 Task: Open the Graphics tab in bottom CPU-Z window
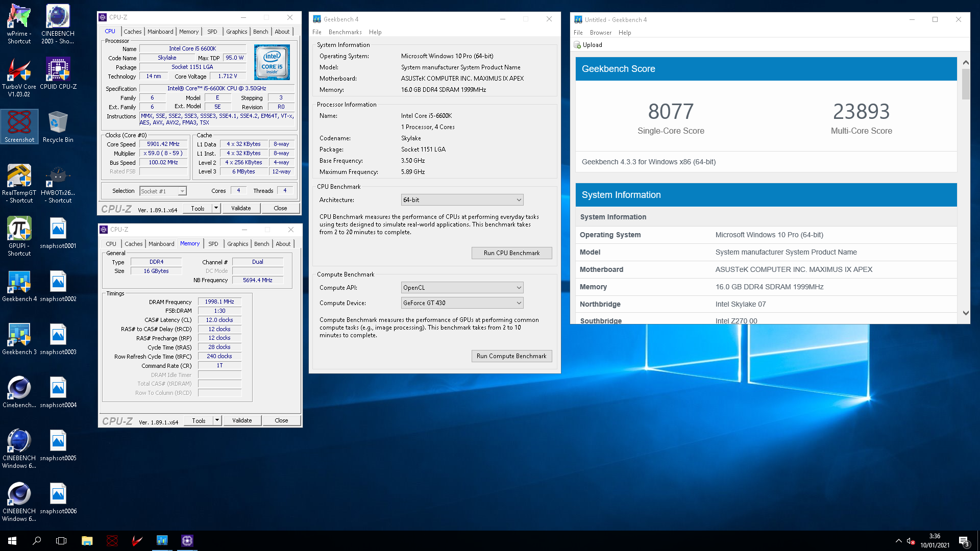pyautogui.click(x=238, y=244)
